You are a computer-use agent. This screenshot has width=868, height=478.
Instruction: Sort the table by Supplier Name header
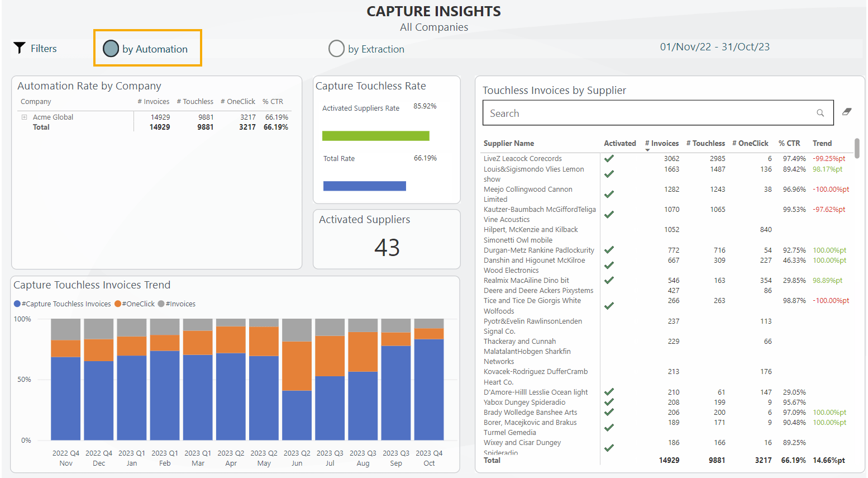pos(509,143)
